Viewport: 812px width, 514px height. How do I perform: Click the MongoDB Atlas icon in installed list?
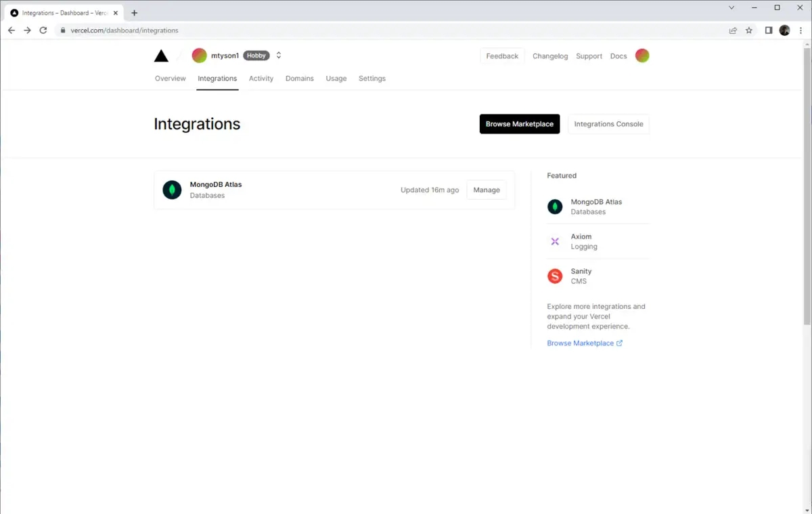[x=172, y=190]
